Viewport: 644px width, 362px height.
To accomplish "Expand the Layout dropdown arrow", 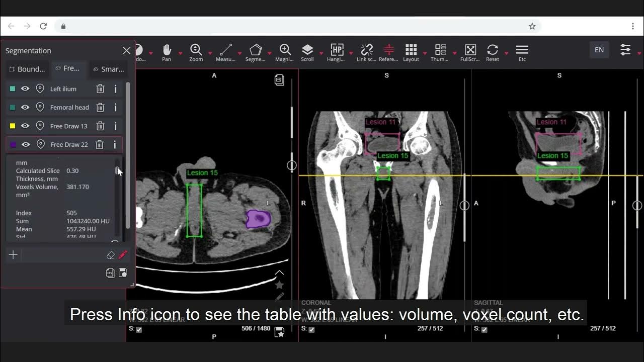I will point(425,53).
